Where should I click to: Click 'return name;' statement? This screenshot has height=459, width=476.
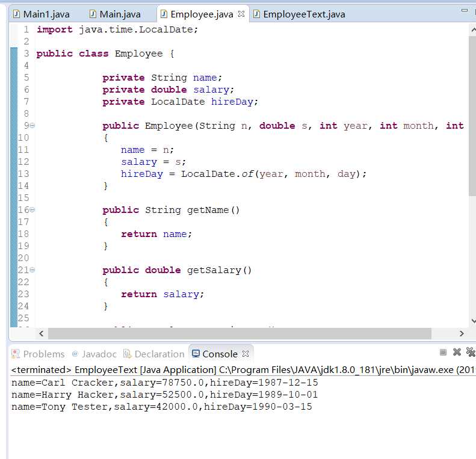click(x=156, y=234)
